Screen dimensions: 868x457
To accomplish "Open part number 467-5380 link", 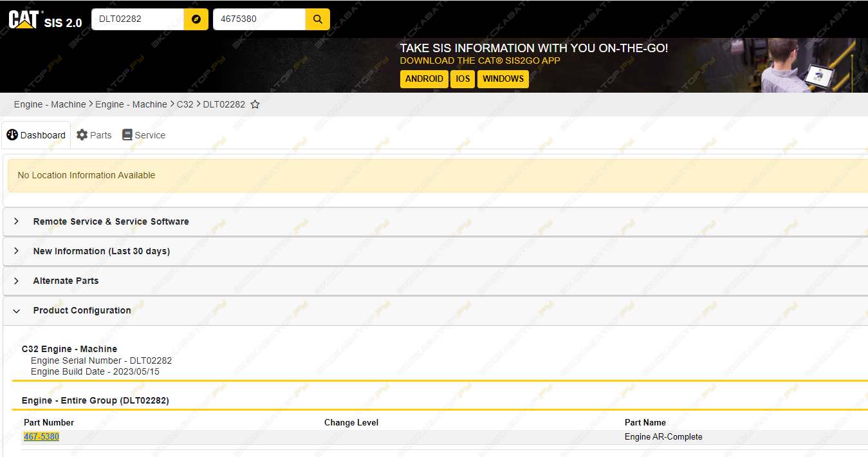I will [41, 437].
